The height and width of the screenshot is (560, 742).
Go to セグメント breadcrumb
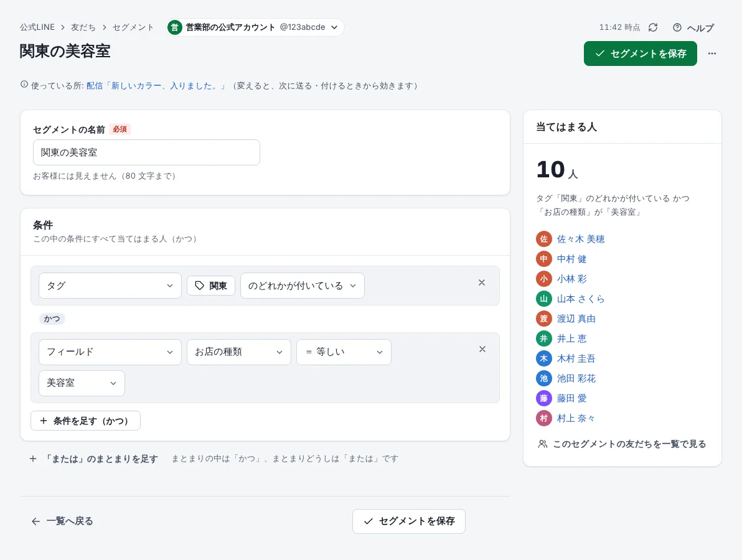tap(133, 27)
